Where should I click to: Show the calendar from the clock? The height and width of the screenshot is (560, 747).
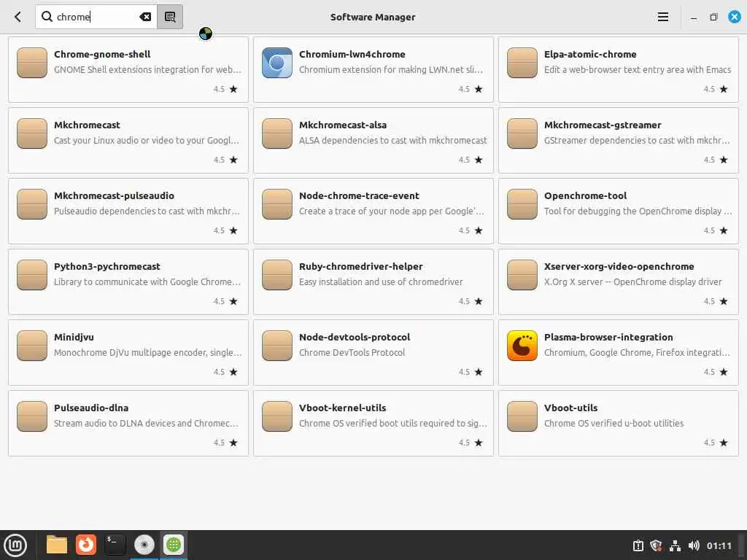719,545
